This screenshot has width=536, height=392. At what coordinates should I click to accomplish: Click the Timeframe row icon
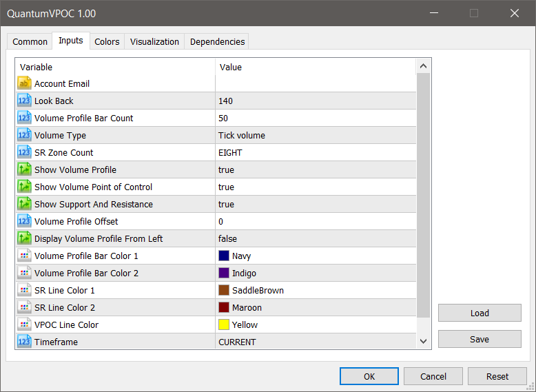click(24, 342)
